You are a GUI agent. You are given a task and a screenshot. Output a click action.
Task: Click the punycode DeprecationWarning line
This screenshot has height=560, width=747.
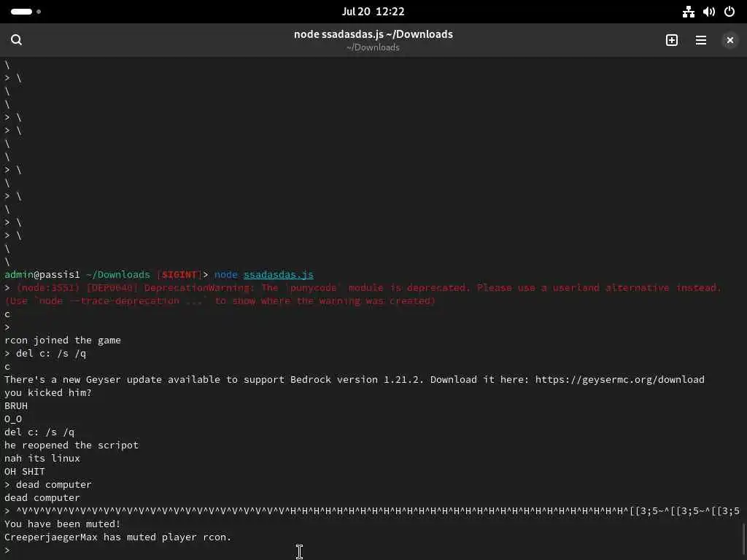click(x=363, y=287)
